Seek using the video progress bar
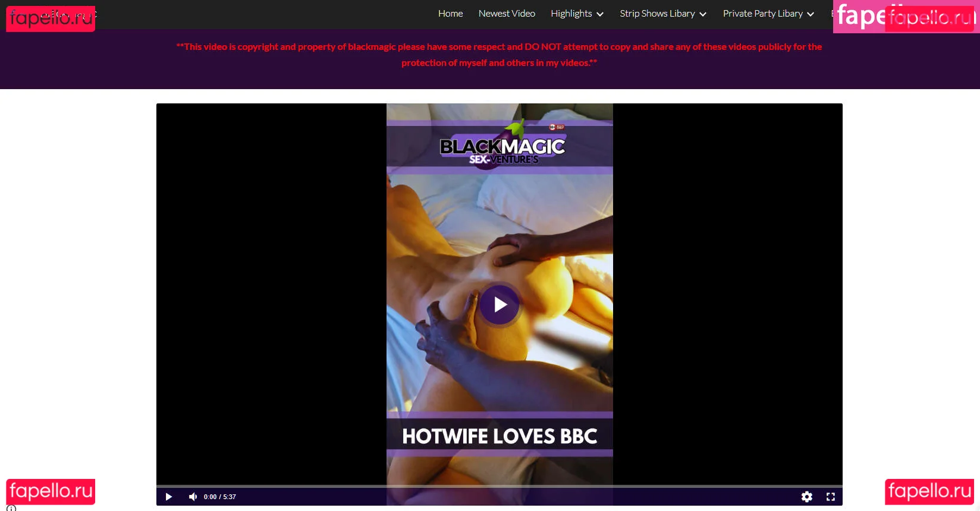The image size is (980, 511). click(500, 486)
